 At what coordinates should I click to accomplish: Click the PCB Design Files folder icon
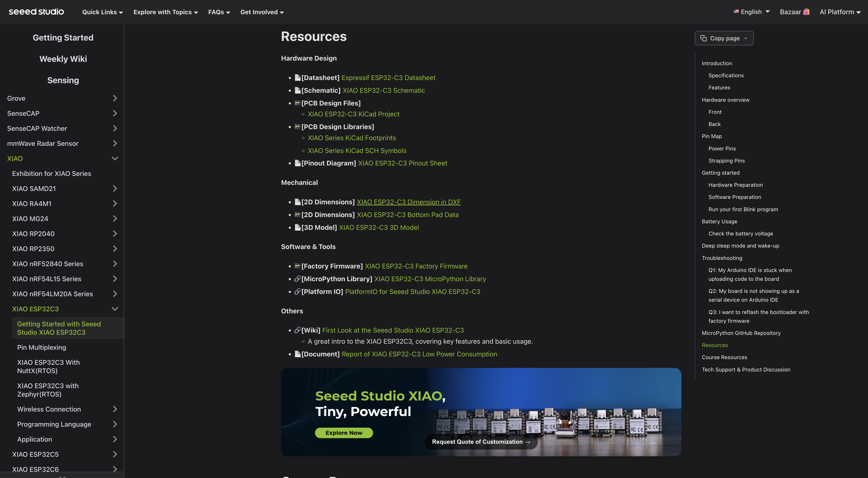(298, 103)
